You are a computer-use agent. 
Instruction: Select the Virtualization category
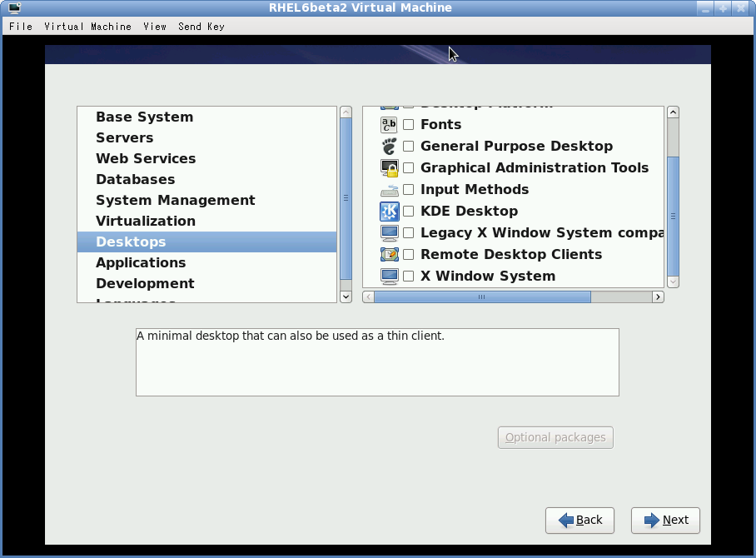click(x=206, y=221)
